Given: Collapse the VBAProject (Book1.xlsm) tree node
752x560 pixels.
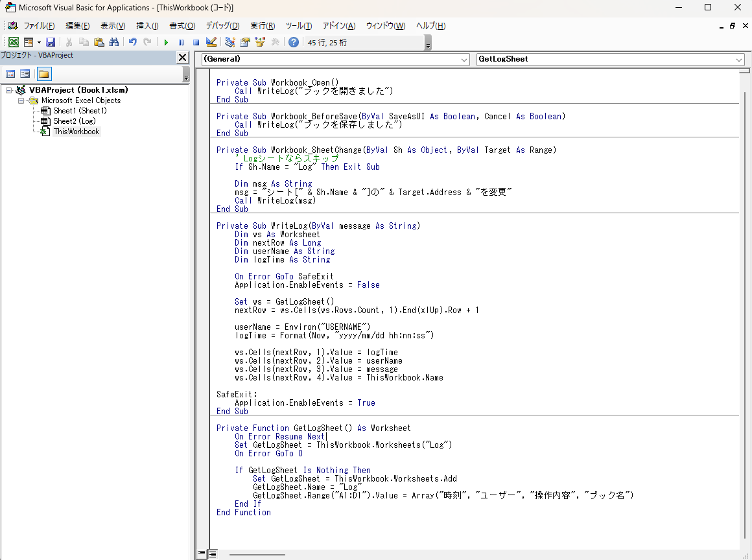Looking at the screenshot, I should point(9,90).
